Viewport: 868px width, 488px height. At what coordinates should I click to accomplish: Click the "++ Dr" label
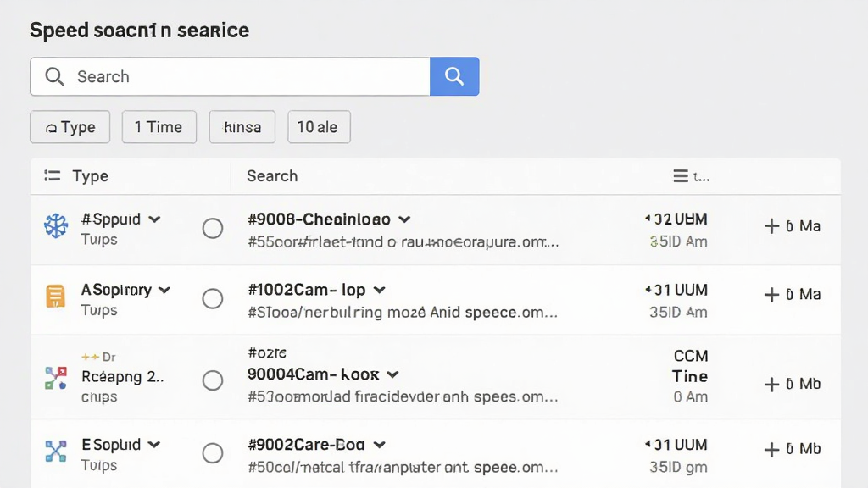tap(98, 357)
